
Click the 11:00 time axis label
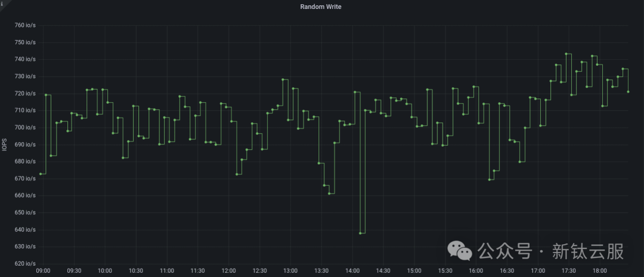167,271
